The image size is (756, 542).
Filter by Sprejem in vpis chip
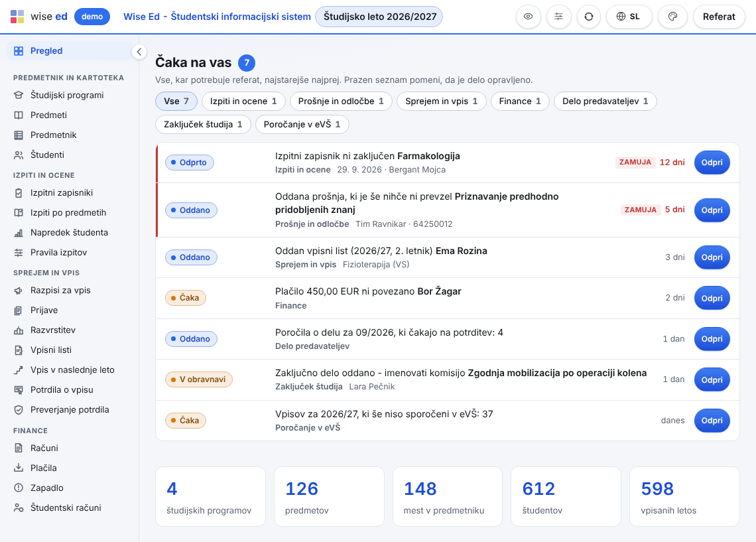(441, 102)
